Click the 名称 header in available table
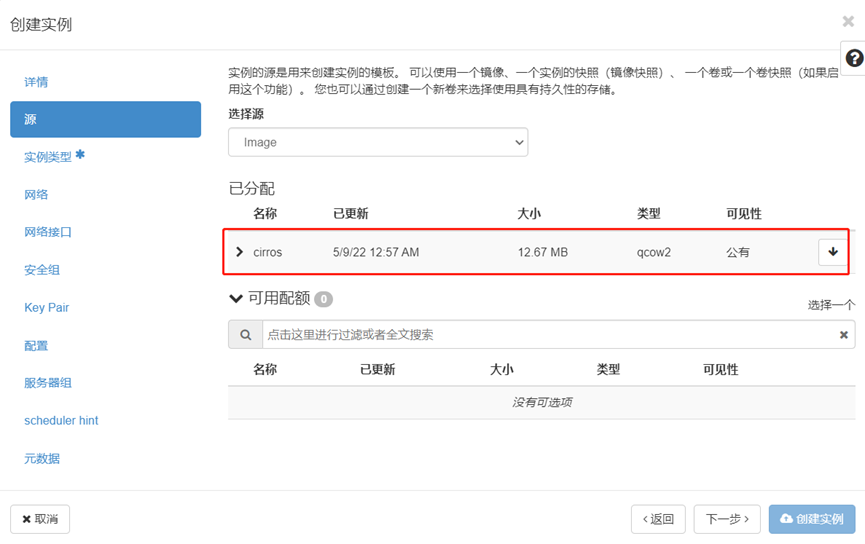This screenshot has width=865, height=544. click(x=265, y=369)
